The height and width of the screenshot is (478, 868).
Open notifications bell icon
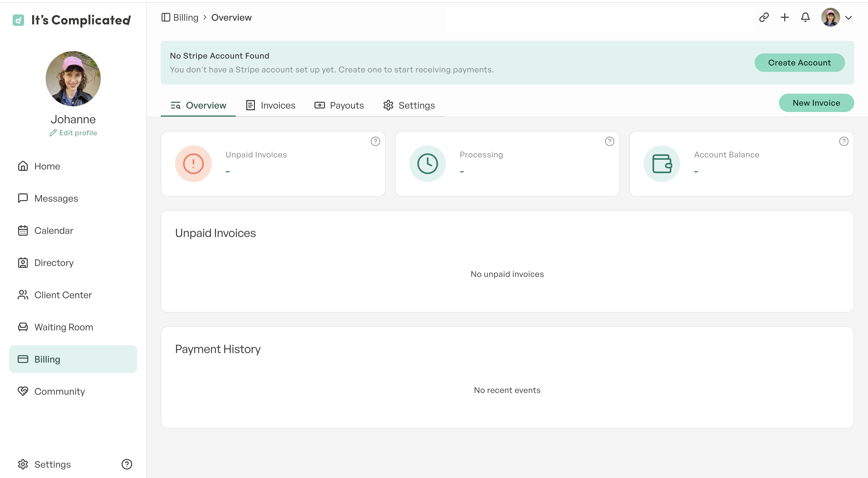[805, 17]
